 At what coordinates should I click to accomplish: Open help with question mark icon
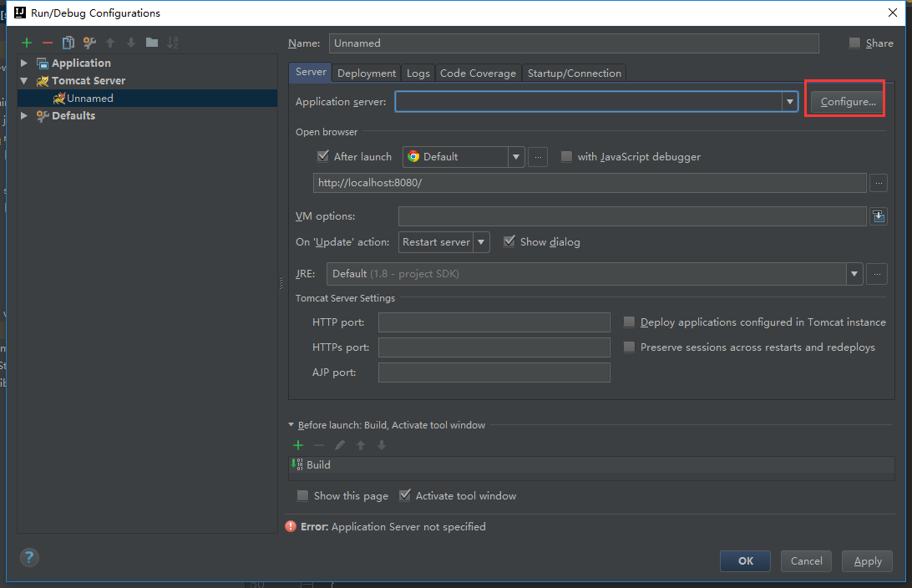click(x=29, y=558)
